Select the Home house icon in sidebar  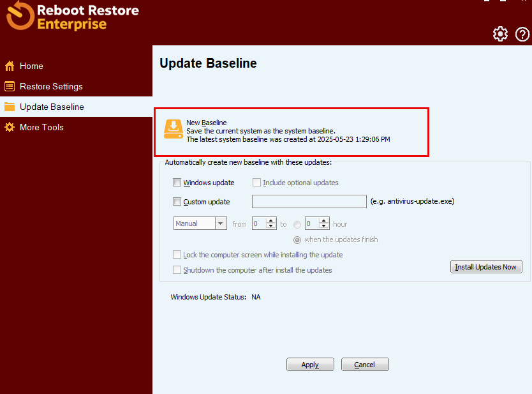(x=10, y=66)
